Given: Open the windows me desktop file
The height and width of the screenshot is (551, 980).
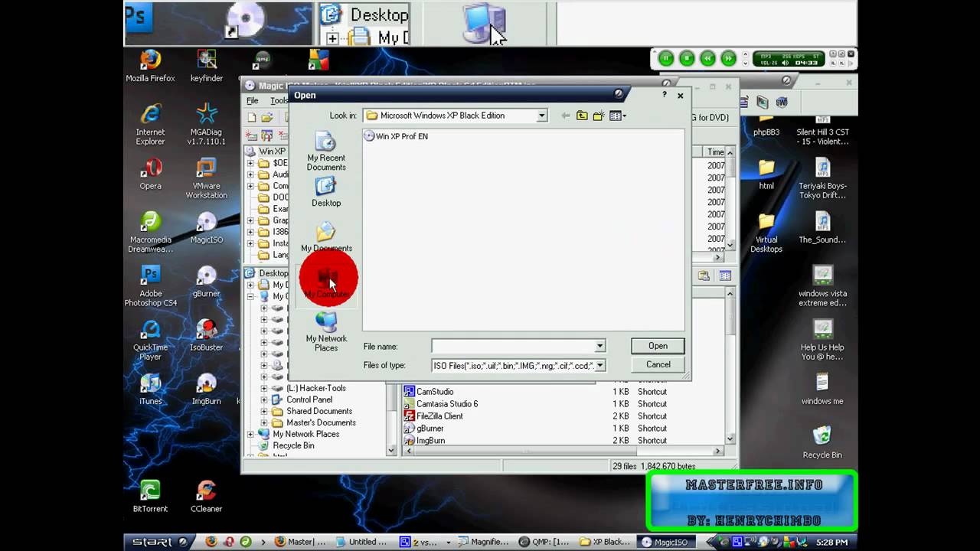Looking at the screenshot, I should [822, 389].
